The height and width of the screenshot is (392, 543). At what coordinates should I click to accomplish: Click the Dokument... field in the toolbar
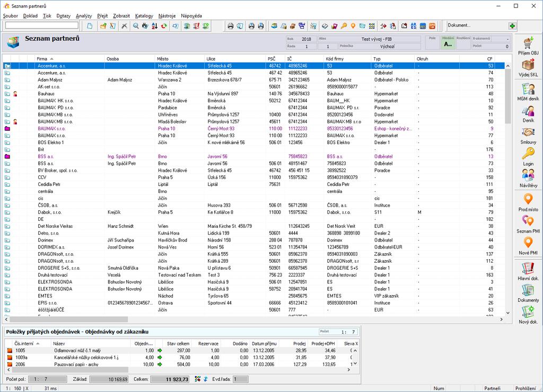477,25
